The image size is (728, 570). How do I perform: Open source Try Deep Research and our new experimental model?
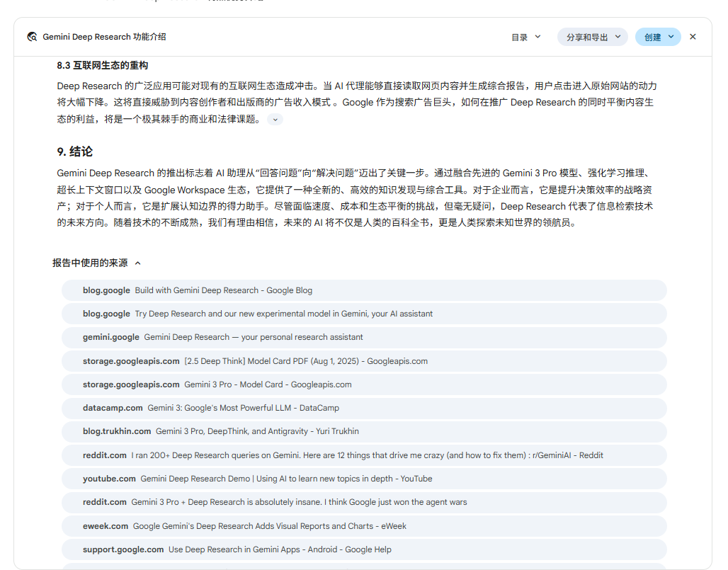click(364, 314)
